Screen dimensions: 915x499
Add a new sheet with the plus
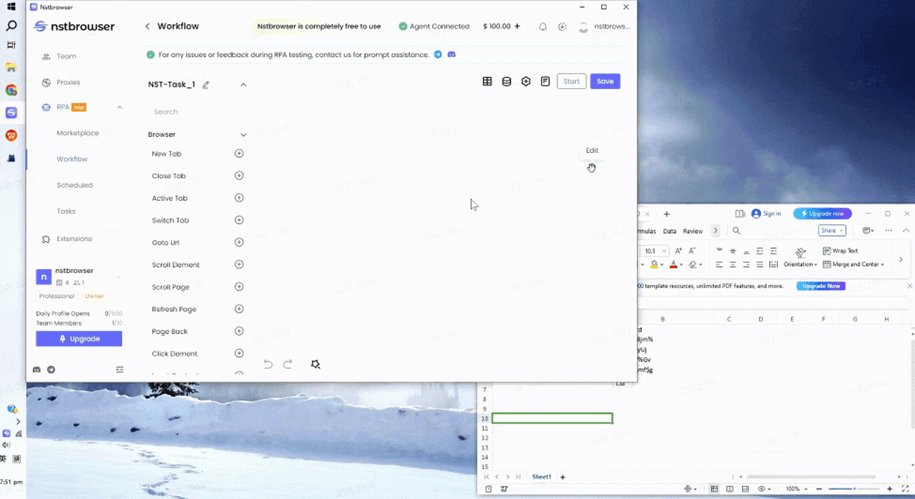click(563, 477)
